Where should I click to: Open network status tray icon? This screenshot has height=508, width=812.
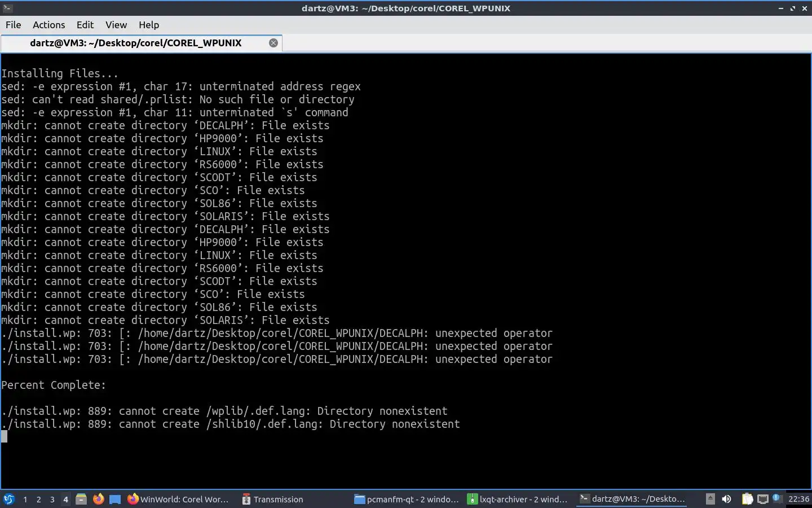point(762,499)
